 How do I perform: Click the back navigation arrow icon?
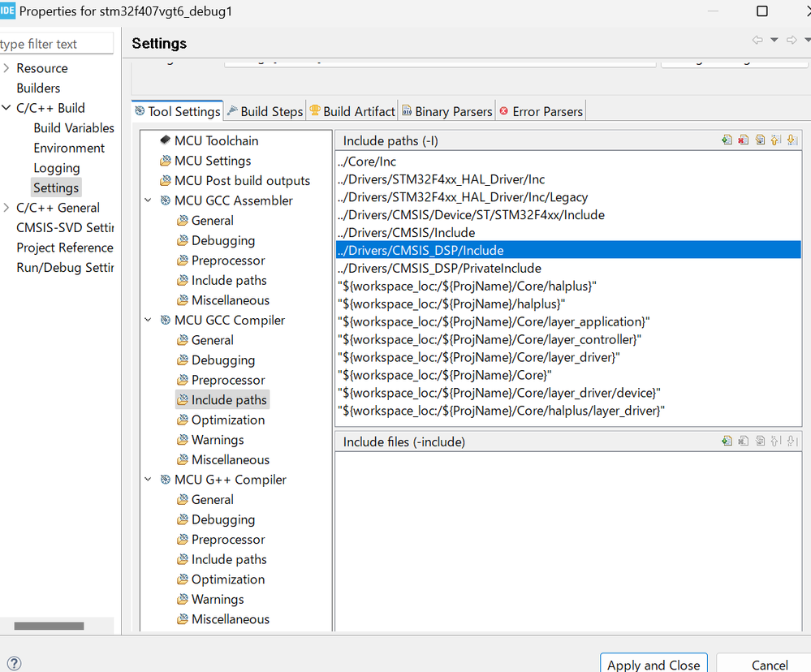coord(757,40)
